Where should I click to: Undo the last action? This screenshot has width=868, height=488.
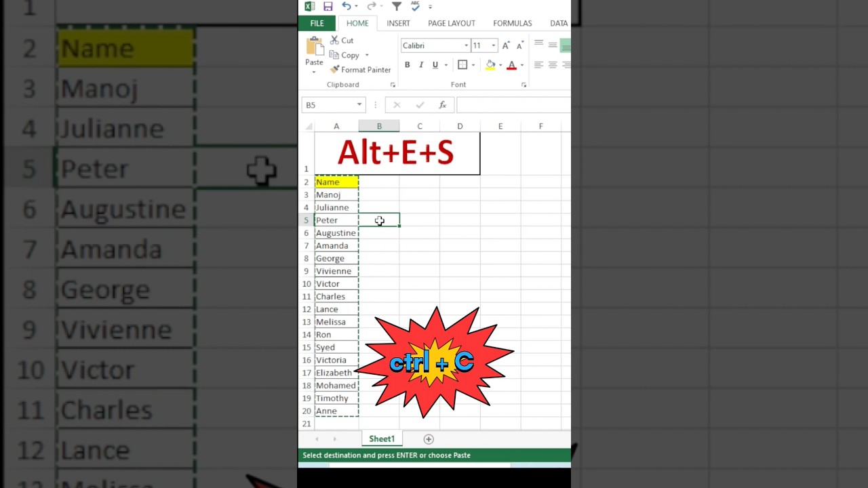pos(346,7)
